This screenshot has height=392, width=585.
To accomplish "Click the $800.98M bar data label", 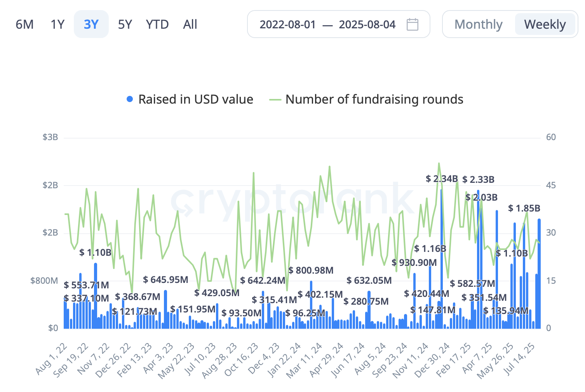I will click(311, 271).
